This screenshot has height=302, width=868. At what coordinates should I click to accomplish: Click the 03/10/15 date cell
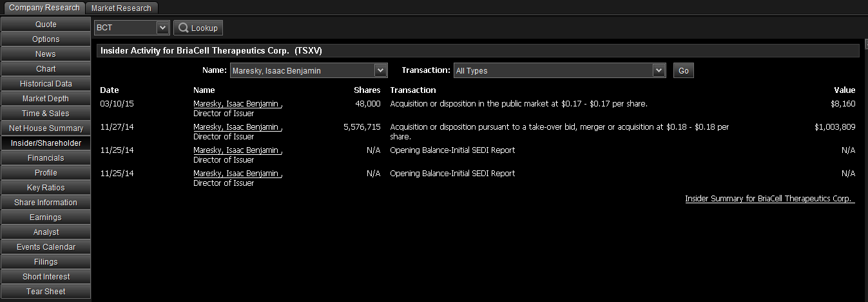pos(117,104)
